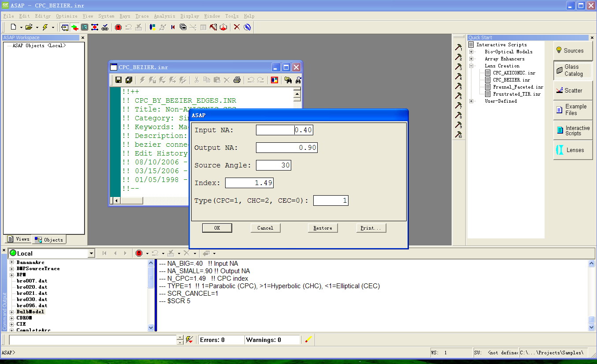The width and height of the screenshot is (597, 364).
Task: Click the Output NA field
Action: click(x=286, y=148)
